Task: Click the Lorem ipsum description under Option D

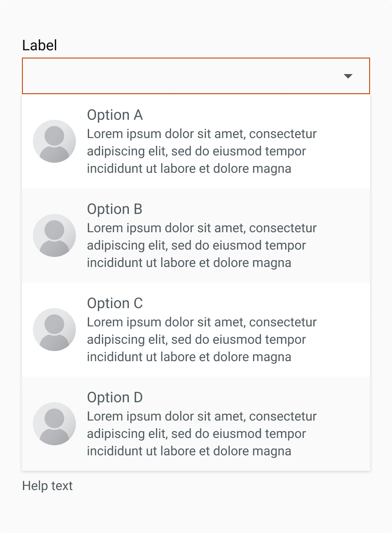Action: [201, 434]
